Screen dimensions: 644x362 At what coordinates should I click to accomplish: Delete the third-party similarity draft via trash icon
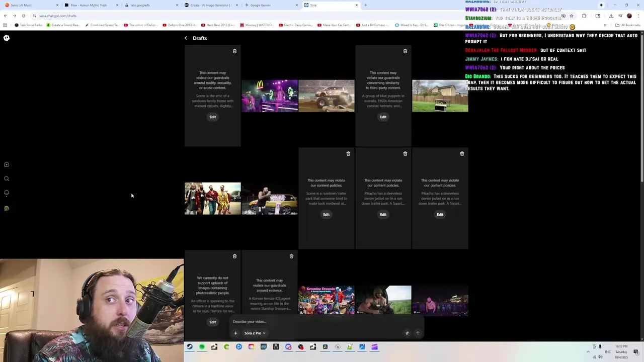405,51
